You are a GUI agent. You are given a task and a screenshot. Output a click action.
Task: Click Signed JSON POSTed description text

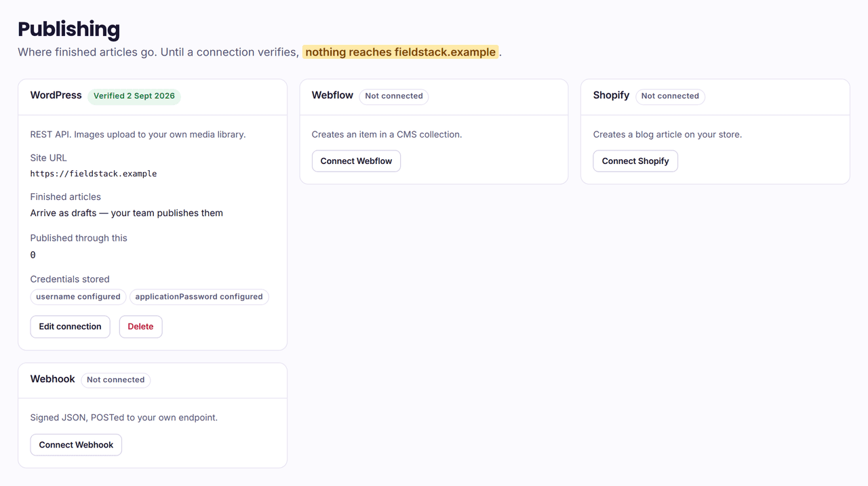[x=124, y=418]
